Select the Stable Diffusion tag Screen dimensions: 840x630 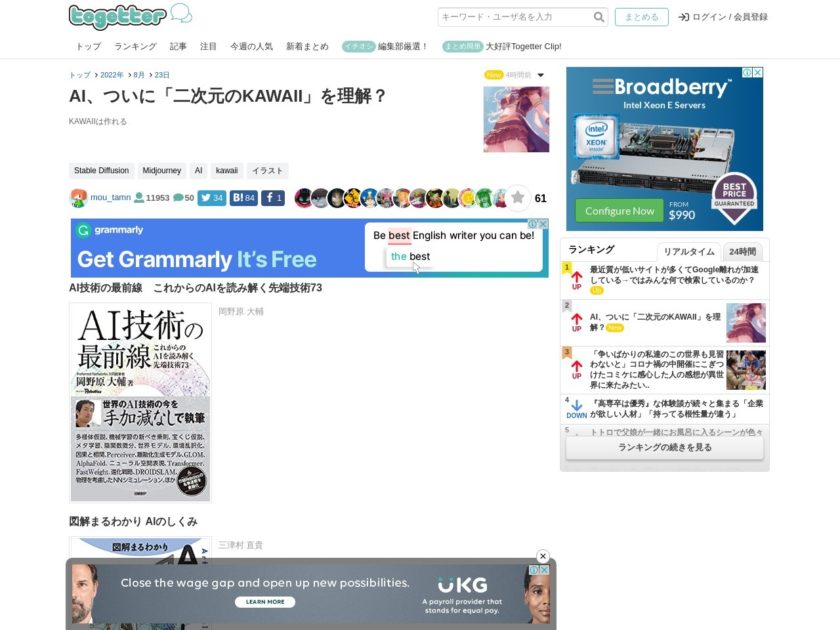(x=101, y=170)
